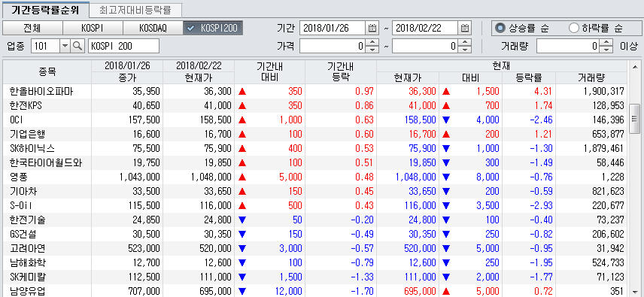Click the 12,000 period difference cell
This screenshot has height=297, width=644.
[270, 291]
